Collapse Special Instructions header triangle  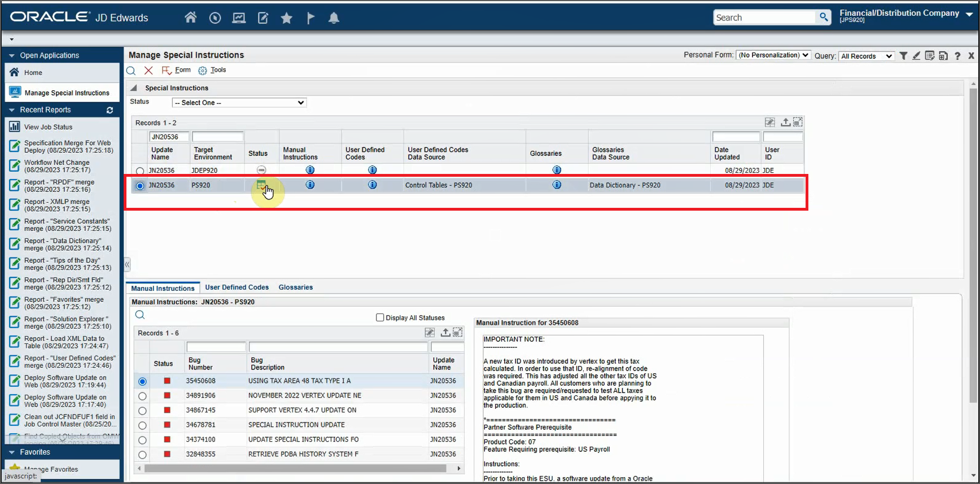134,88
